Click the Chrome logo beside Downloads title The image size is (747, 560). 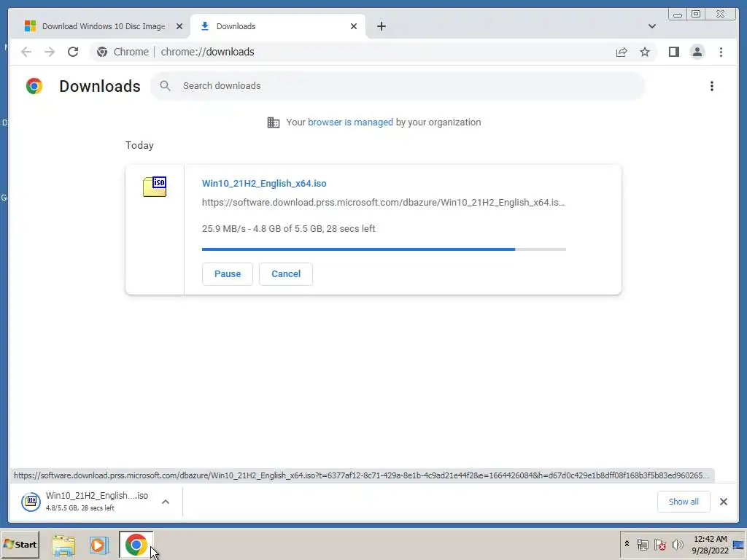(x=34, y=86)
